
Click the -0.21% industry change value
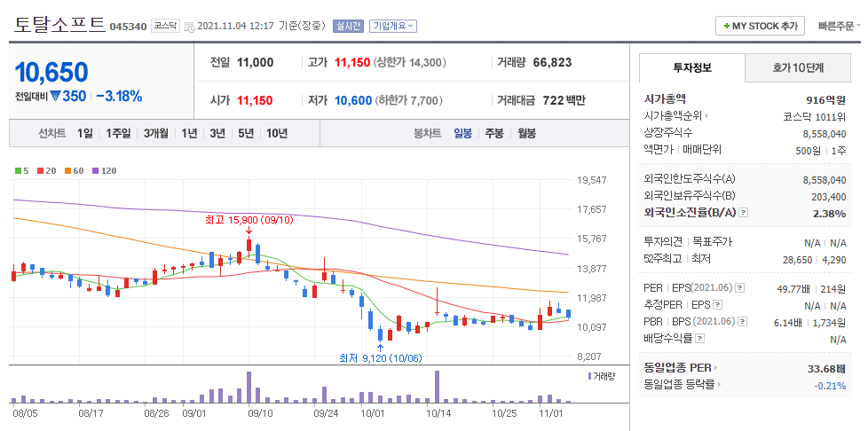click(x=830, y=385)
